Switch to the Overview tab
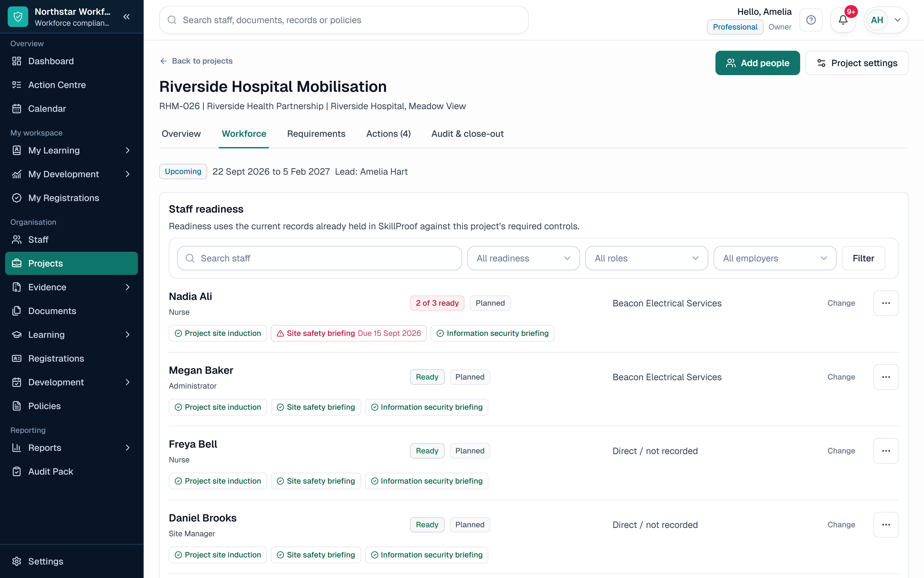This screenshot has width=924, height=578. [x=181, y=134]
